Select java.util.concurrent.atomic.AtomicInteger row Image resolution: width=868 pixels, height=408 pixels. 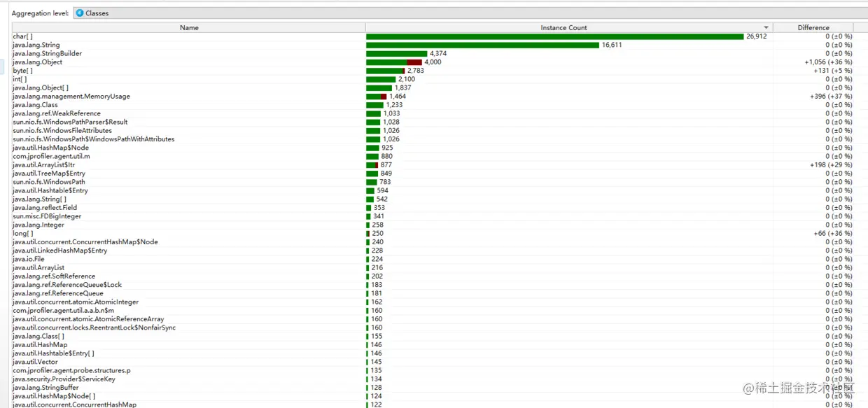pos(433,302)
